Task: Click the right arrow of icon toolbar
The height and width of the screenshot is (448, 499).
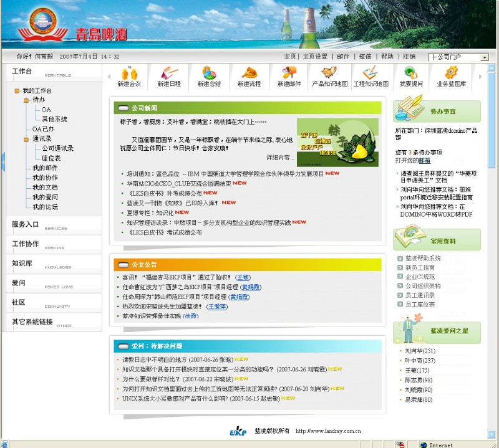Action: pyautogui.click(x=480, y=76)
